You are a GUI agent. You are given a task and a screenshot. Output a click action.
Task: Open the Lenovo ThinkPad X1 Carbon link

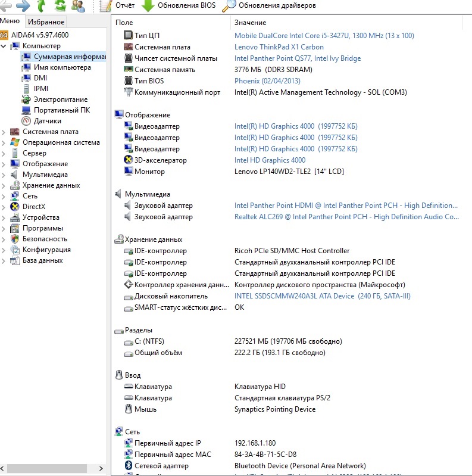click(279, 47)
